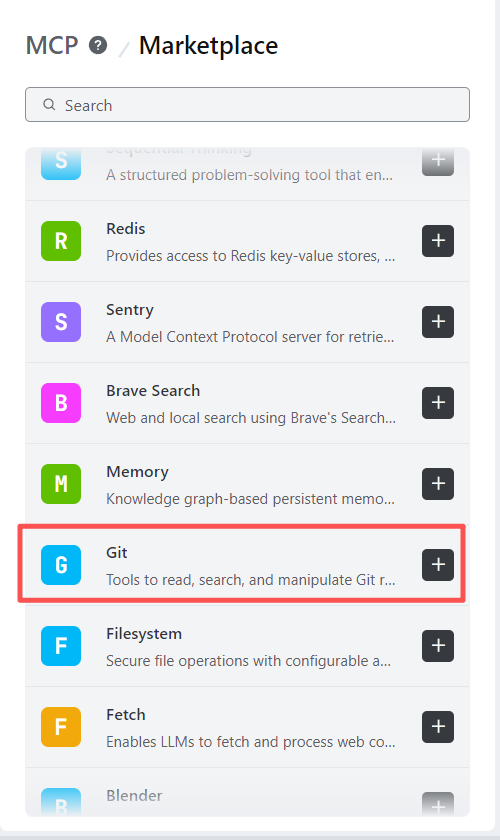The width and height of the screenshot is (500, 840).
Task: Open the Memory list entry title
Action: [x=137, y=472]
